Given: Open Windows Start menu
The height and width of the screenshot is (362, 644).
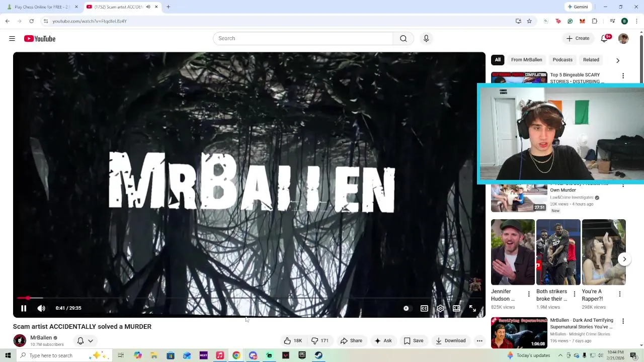Looking at the screenshot, I should tap(8, 355).
